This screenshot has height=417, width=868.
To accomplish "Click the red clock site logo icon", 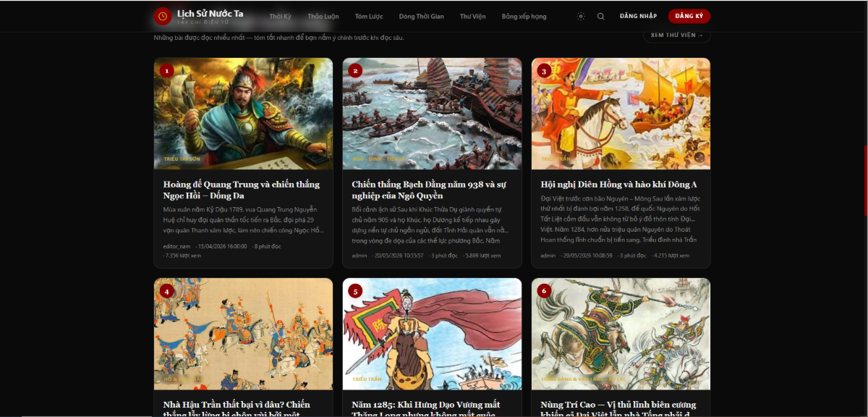I will pos(163,16).
